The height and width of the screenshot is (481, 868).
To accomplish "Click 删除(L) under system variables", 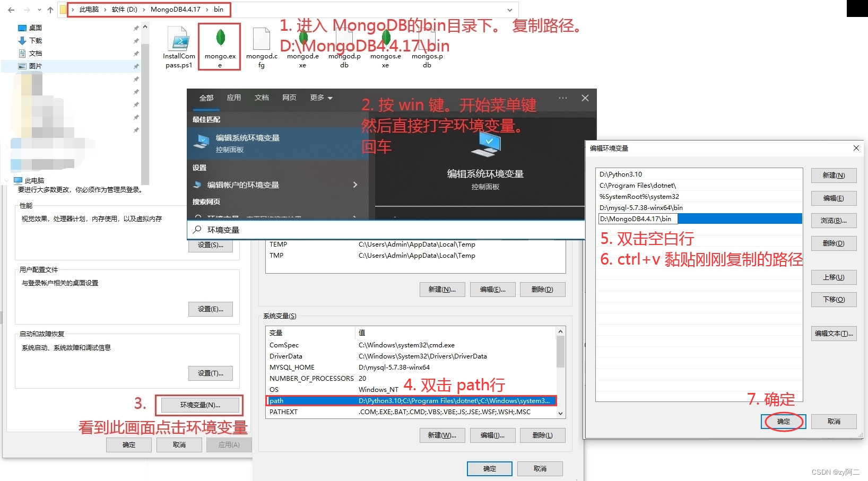I will [542, 435].
